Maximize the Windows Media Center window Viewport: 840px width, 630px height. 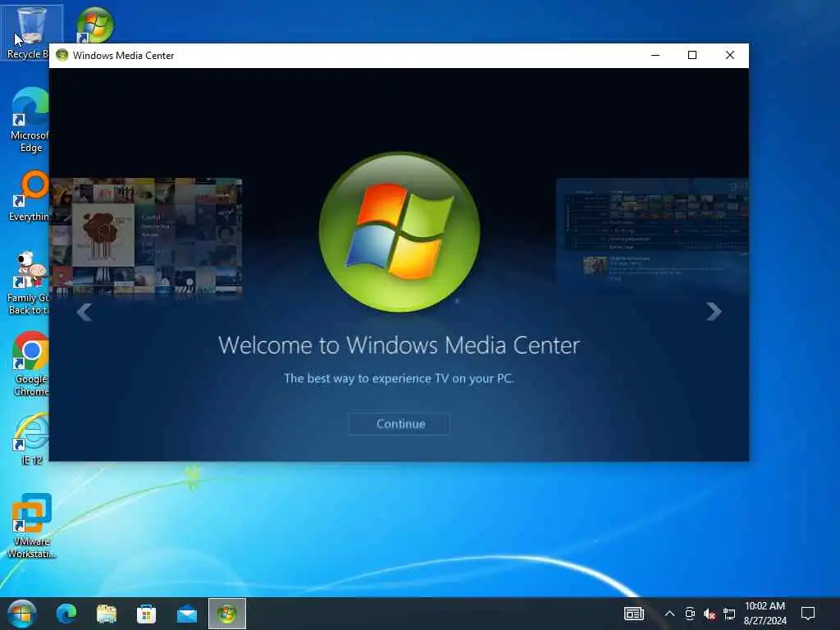point(692,55)
